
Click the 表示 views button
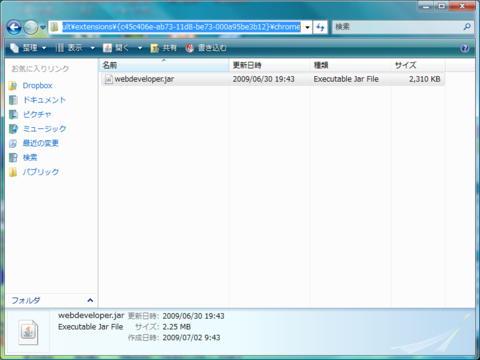pyautogui.click(x=69, y=48)
